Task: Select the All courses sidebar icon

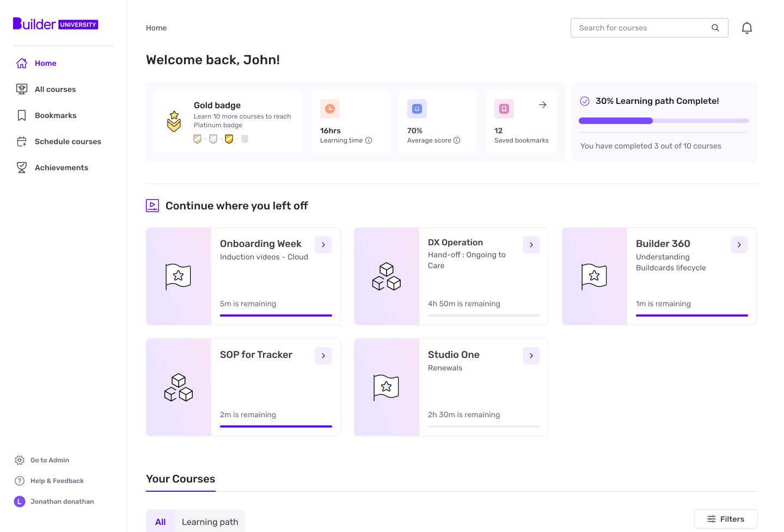Action: click(22, 89)
